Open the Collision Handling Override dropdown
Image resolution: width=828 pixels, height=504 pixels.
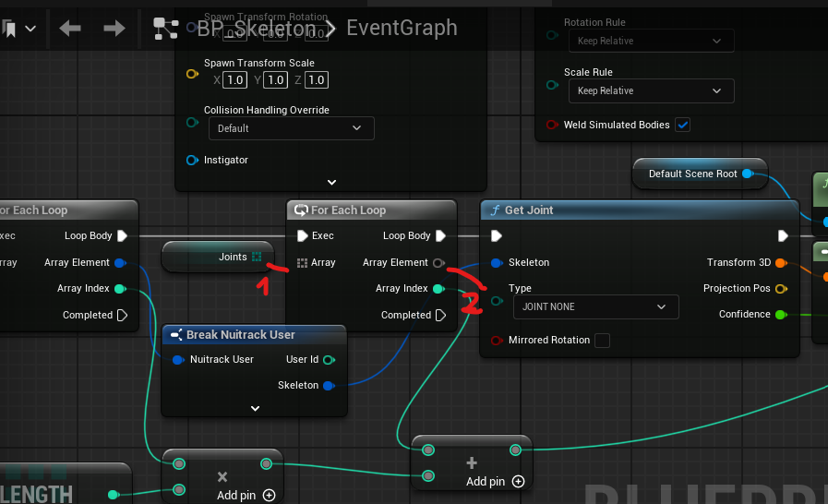[292, 128]
